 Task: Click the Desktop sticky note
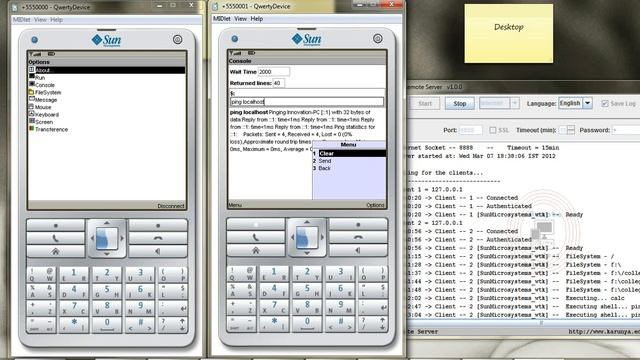click(509, 33)
